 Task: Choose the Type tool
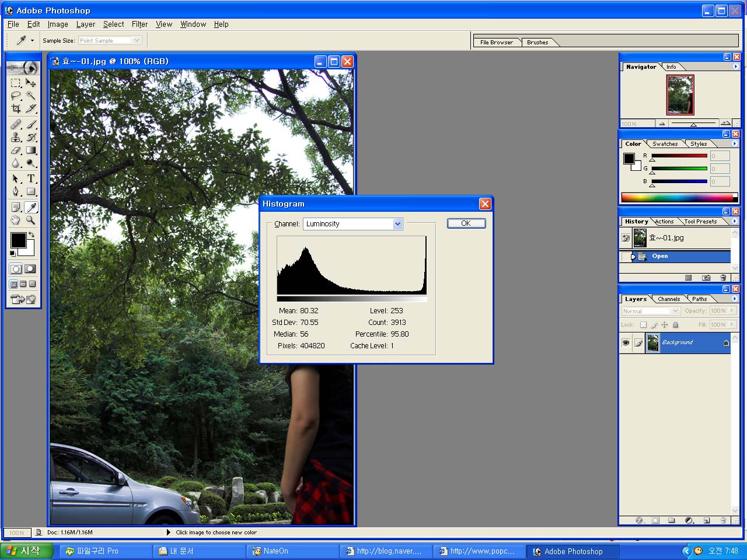click(31, 178)
